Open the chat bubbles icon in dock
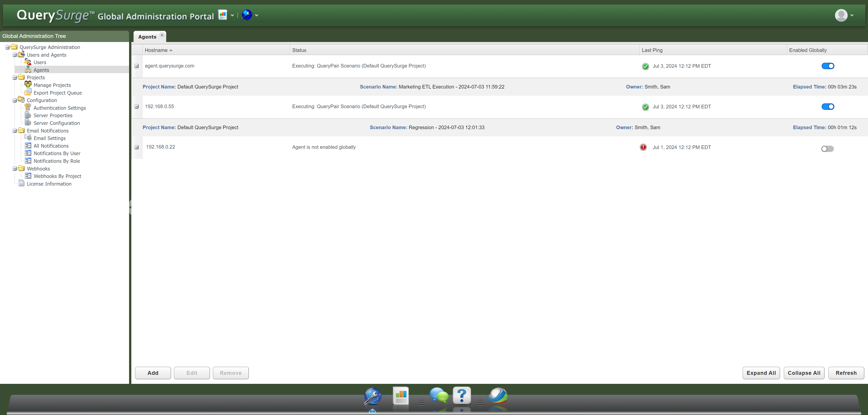The width and height of the screenshot is (868, 415). point(439,395)
